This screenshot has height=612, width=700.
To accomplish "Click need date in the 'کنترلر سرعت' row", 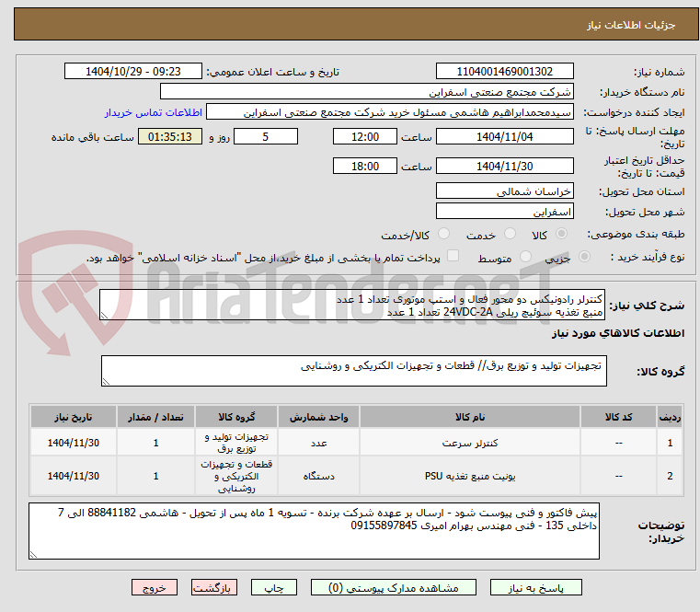I will pos(74,443).
